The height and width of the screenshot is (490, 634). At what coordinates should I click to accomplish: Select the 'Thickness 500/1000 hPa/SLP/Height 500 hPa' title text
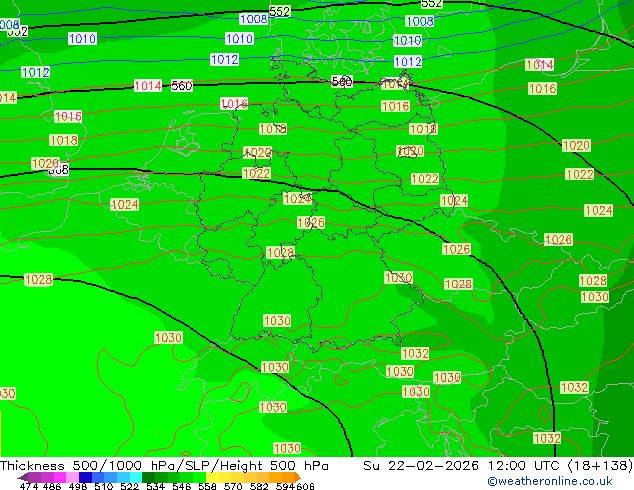(x=164, y=466)
